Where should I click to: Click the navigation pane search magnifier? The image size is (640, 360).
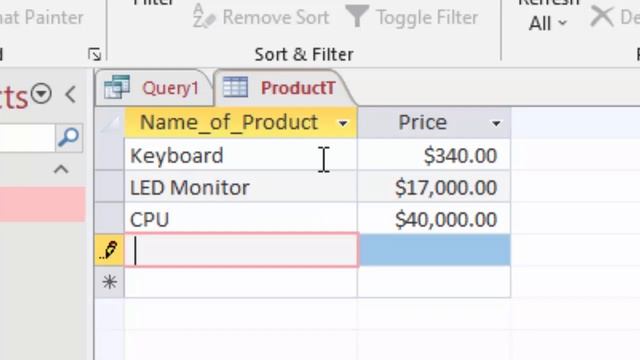(69, 138)
